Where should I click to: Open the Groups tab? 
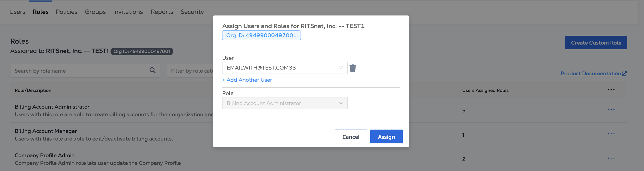pyautogui.click(x=95, y=12)
